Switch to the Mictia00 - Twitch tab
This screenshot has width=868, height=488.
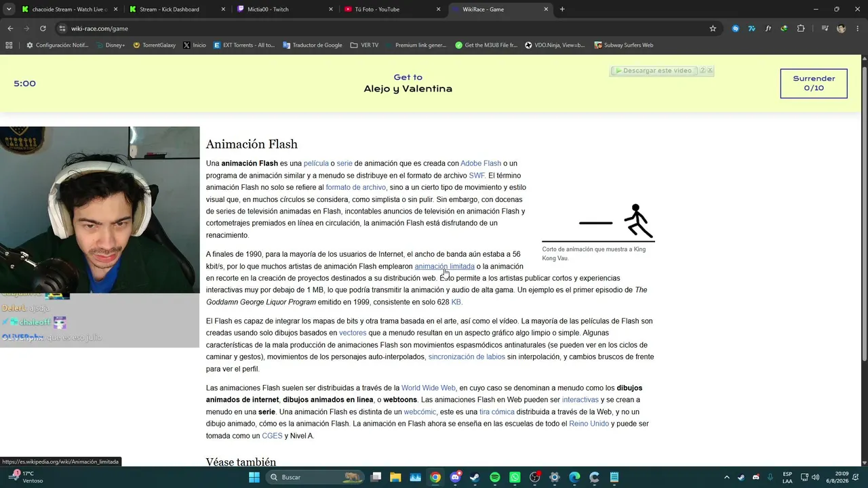point(285,9)
